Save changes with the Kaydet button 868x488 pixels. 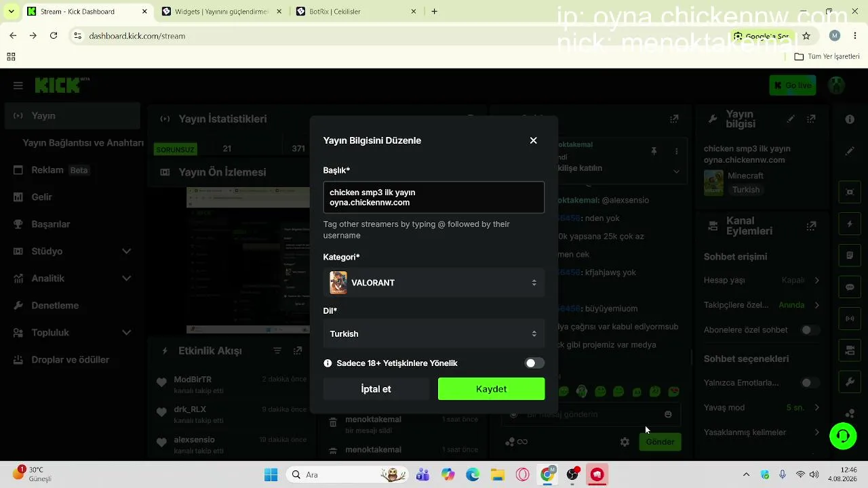[492, 389]
